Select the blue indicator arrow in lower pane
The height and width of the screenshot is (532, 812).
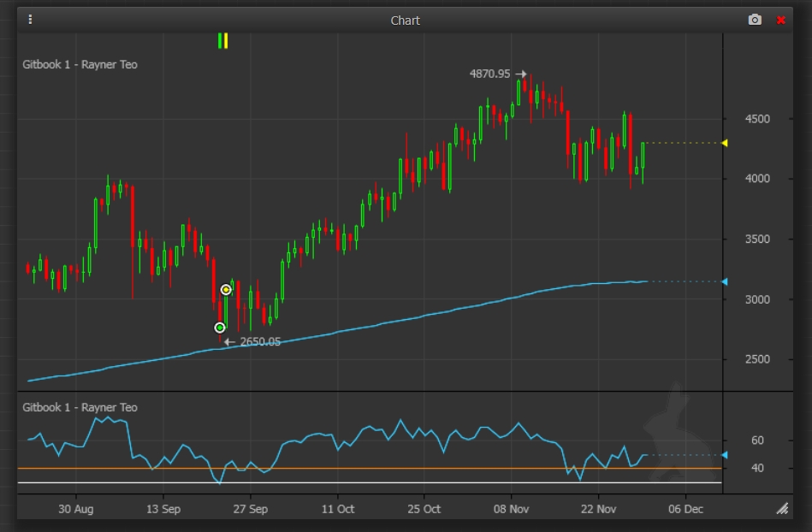pos(725,455)
